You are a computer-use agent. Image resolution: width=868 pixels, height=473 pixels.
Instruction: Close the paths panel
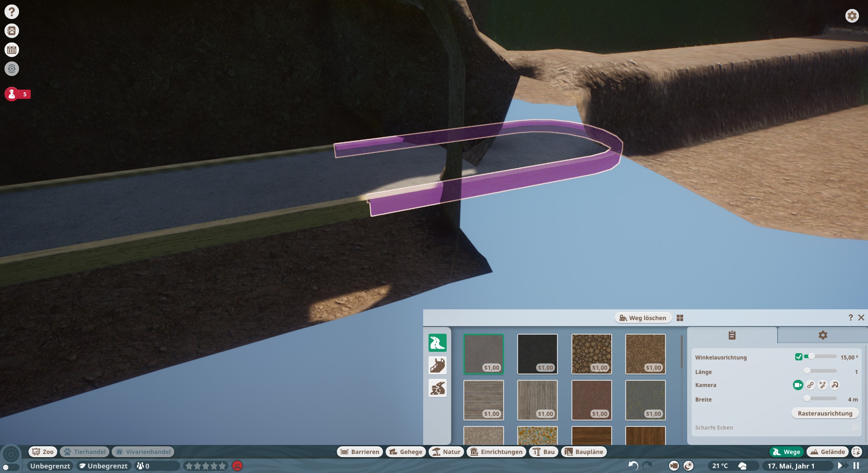tap(861, 317)
